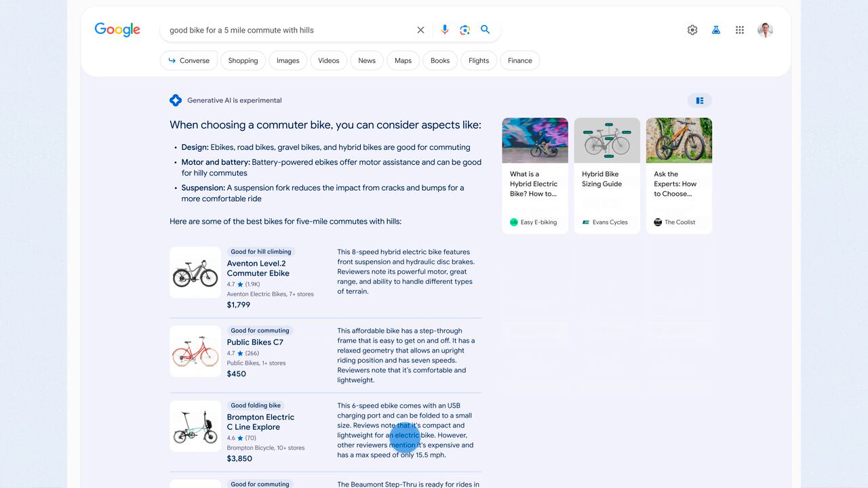Screen dimensions: 868x488
Task: Click your profile avatar picture
Action: coord(765,30)
